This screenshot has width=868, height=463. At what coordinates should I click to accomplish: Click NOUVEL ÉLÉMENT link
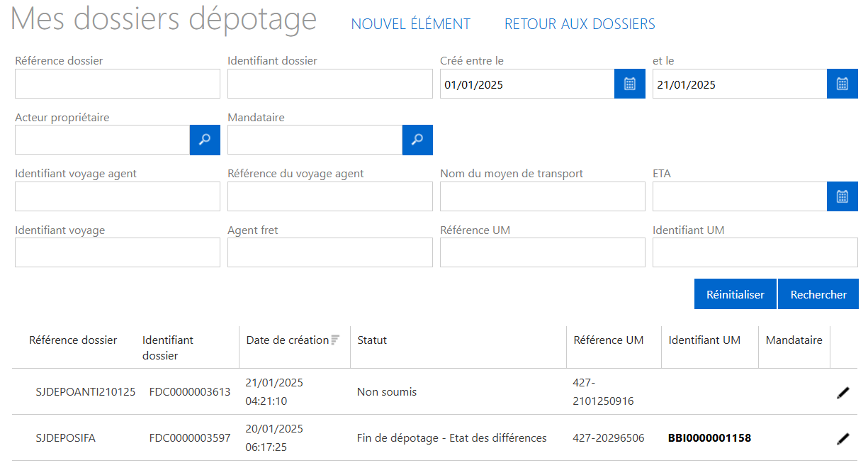(410, 24)
